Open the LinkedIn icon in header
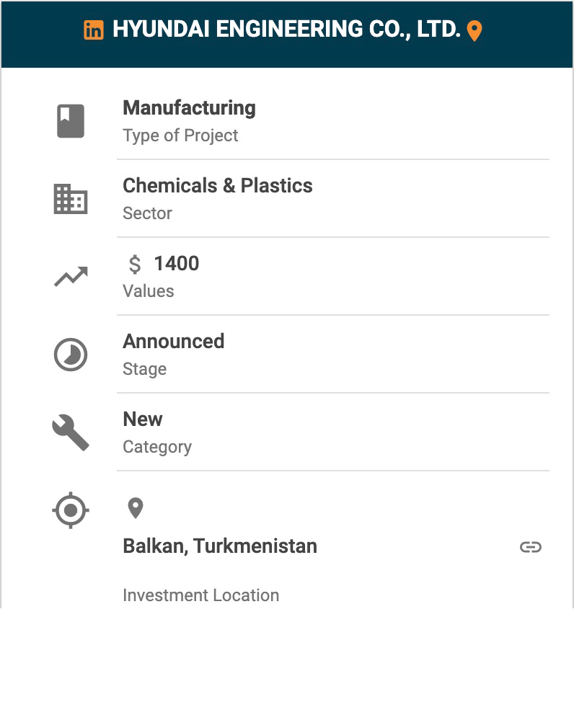The width and height of the screenshot is (574, 728). tap(94, 30)
